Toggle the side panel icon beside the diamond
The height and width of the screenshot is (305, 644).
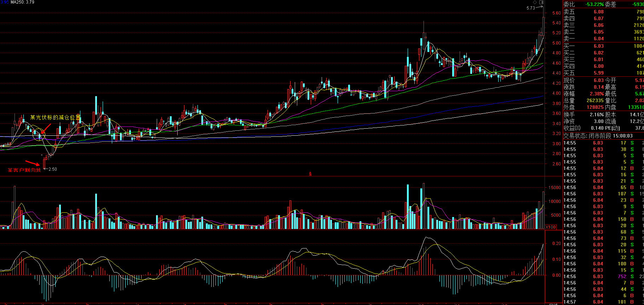541,2
